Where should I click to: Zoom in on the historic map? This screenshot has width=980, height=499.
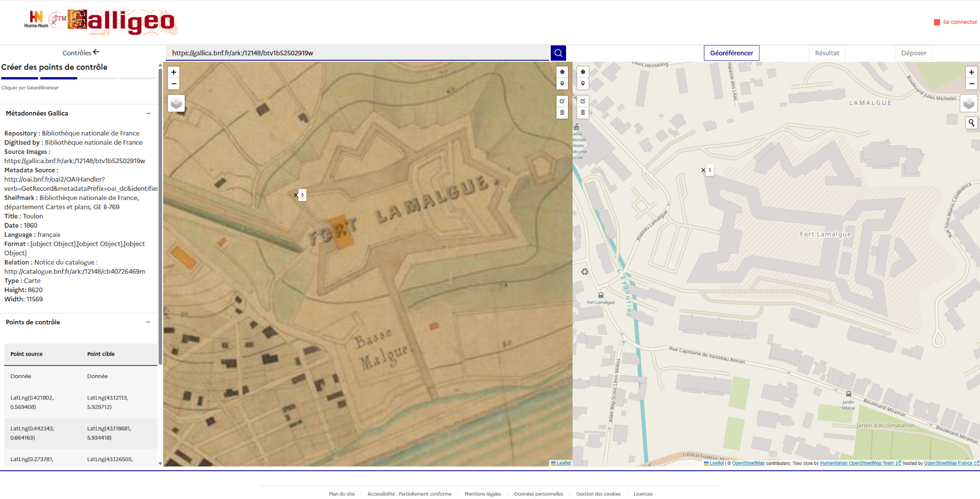[174, 72]
